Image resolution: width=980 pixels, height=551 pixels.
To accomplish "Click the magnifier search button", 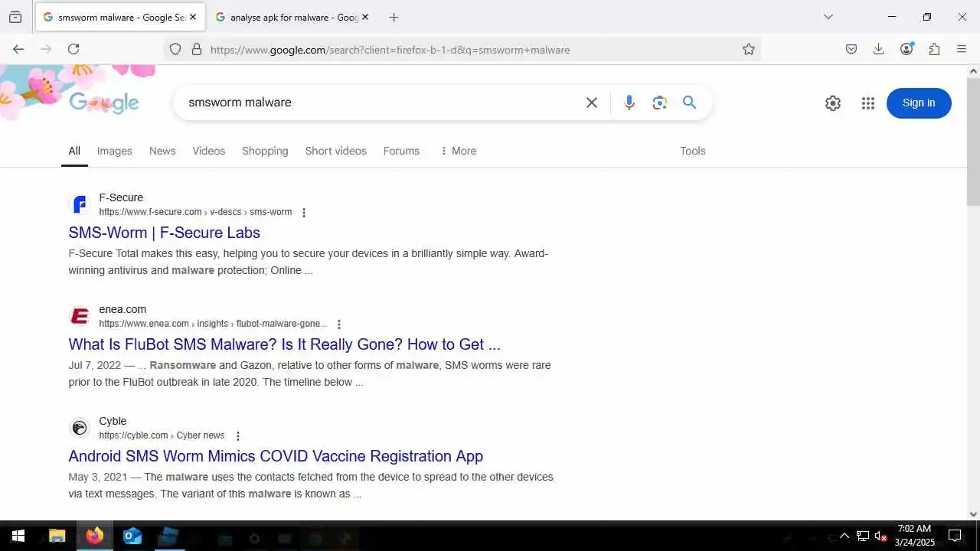I will pyautogui.click(x=690, y=103).
